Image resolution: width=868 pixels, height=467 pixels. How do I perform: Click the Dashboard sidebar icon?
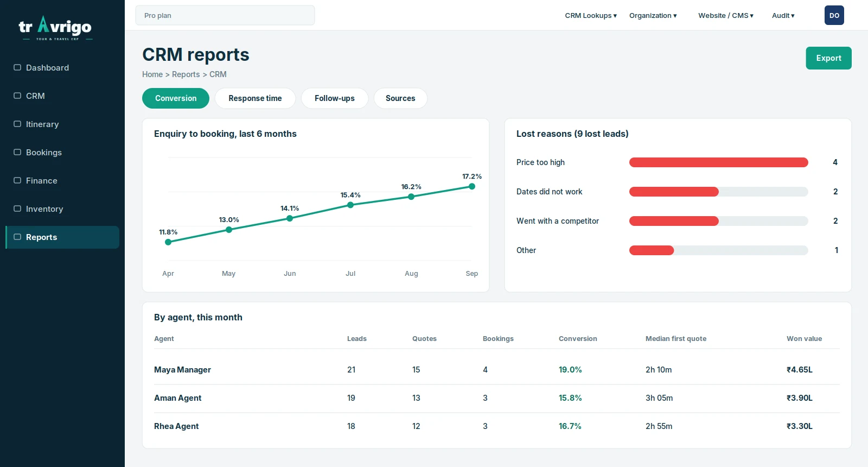tap(17, 67)
